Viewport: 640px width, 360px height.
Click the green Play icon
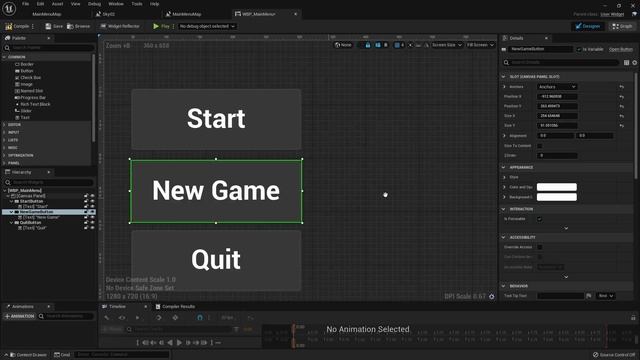point(156,26)
